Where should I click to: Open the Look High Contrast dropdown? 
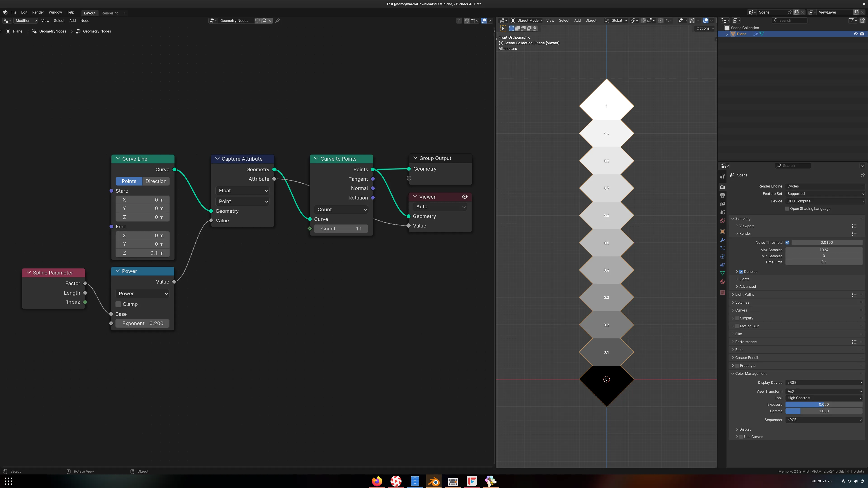(824, 398)
